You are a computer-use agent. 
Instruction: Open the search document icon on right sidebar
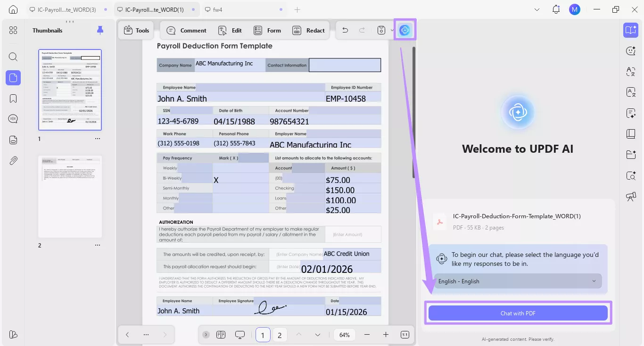pos(631,175)
